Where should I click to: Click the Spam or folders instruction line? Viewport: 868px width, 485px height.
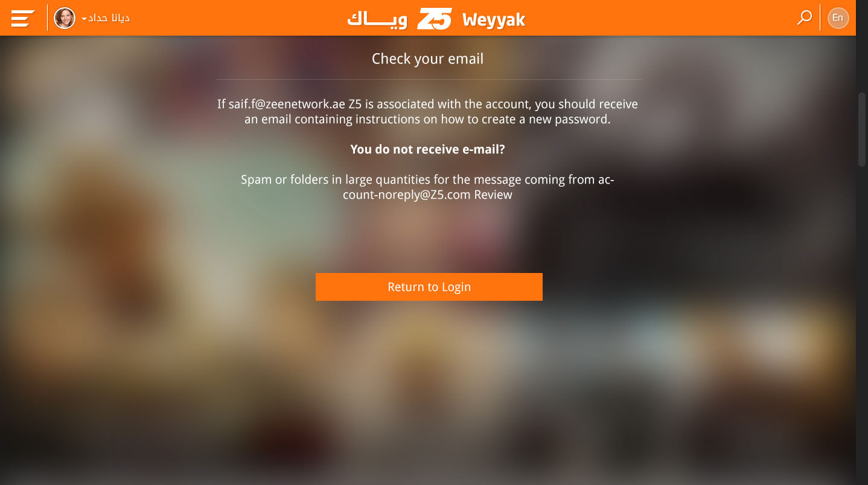click(x=428, y=179)
